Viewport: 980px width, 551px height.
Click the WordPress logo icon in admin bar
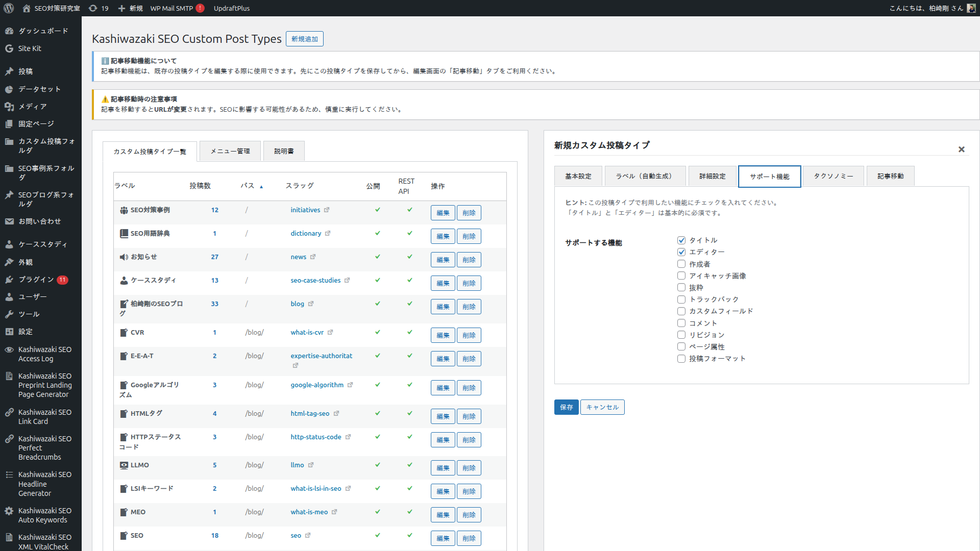[x=9, y=8]
